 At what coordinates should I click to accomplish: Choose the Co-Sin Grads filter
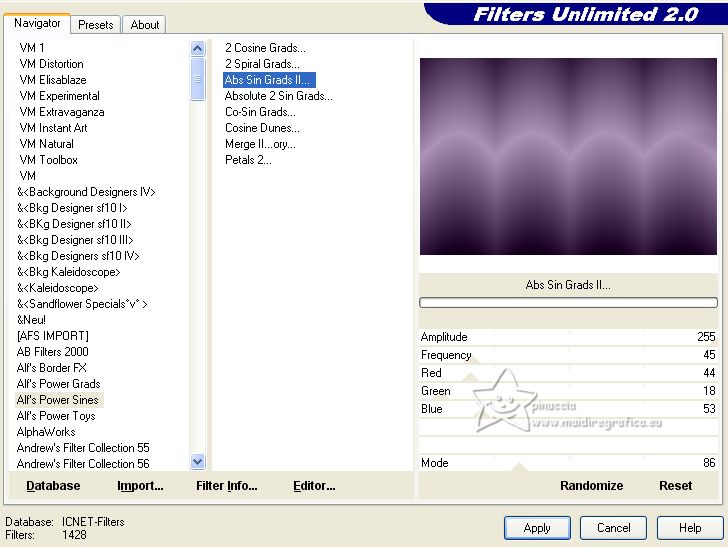260,112
